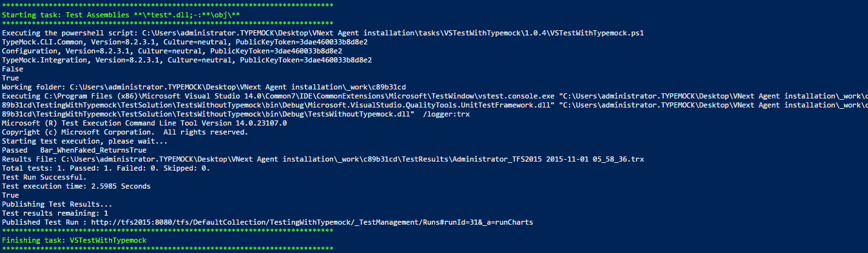868x253 pixels.
Task: Click the 'Working folder' path line
Action: pos(204,86)
